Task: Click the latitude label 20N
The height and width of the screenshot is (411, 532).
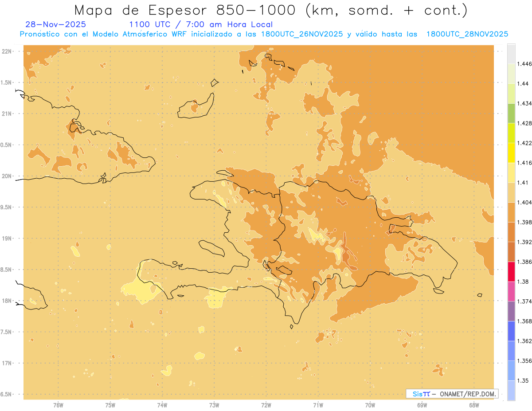Action: (x=6, y=176)
